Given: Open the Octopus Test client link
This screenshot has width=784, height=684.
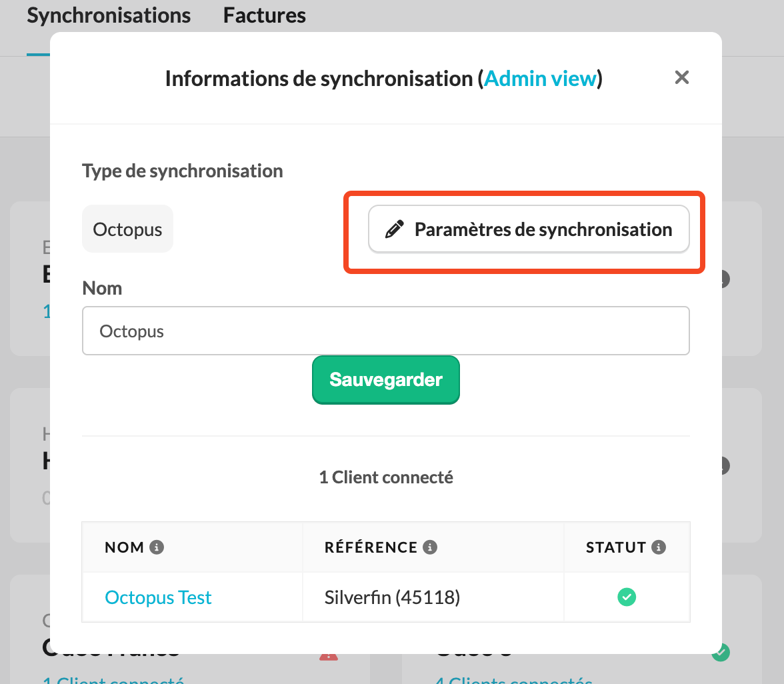Looking at the screenshot, I should (x=158, y=597).
